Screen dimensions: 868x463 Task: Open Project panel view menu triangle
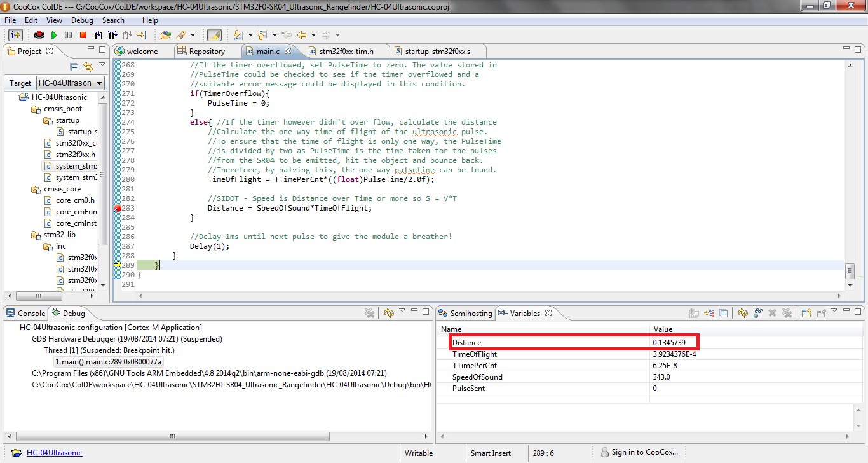tap(102, 64)
